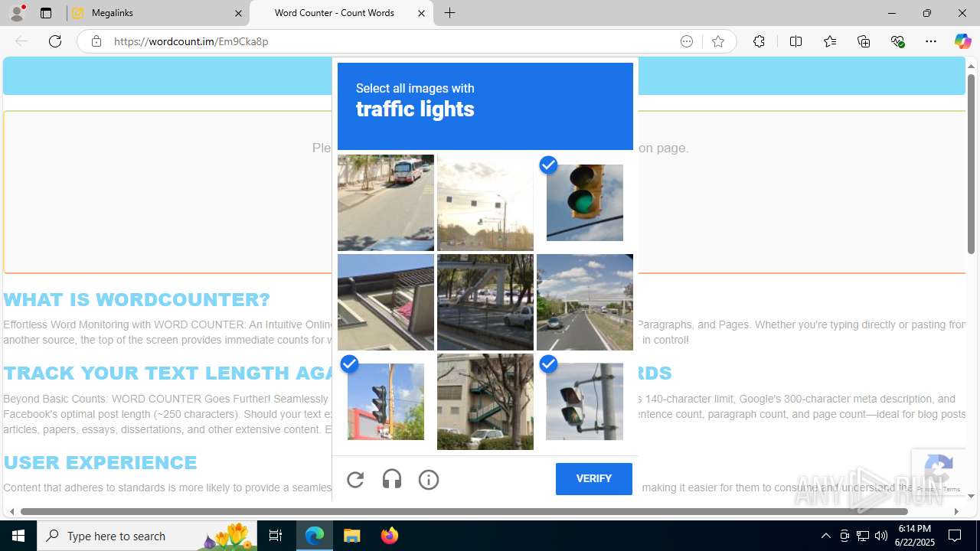Open Browser essentials icon
This screenshot has height=551, width=980.
coord(897,41)
